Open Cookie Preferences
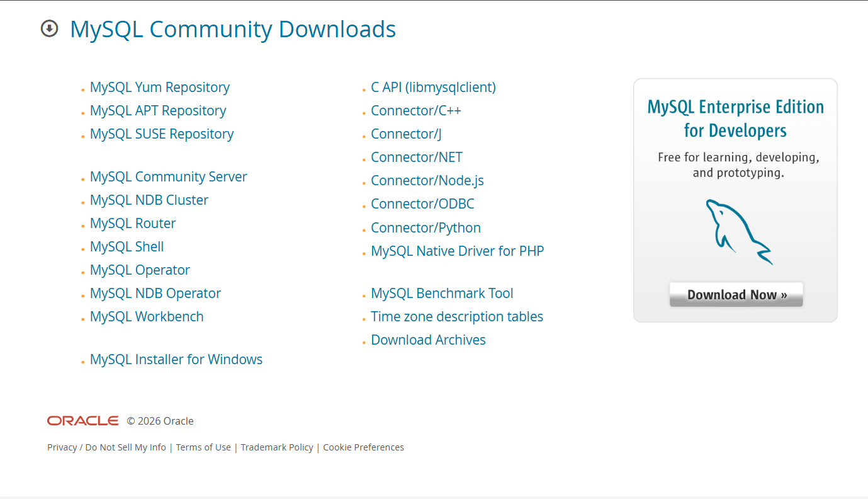The width and height of the screenshot is (868, 499). pos(364,447)
